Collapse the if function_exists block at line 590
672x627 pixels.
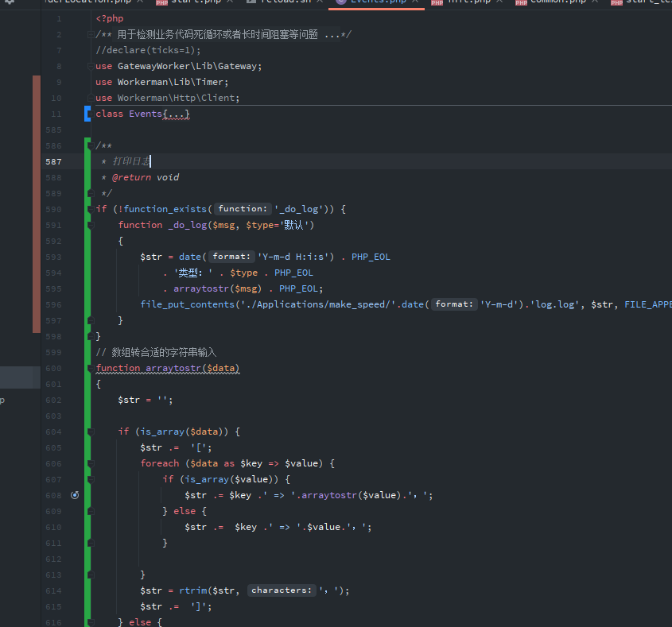91,210
